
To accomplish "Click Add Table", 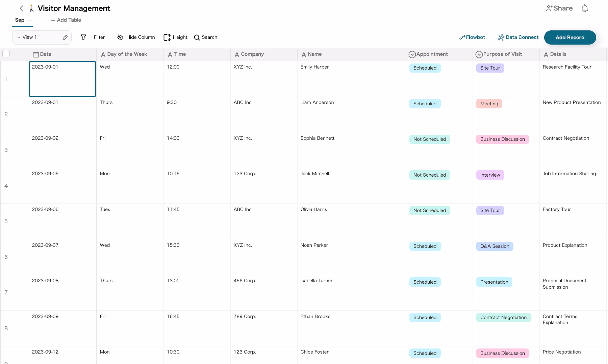I will (66, 20).
